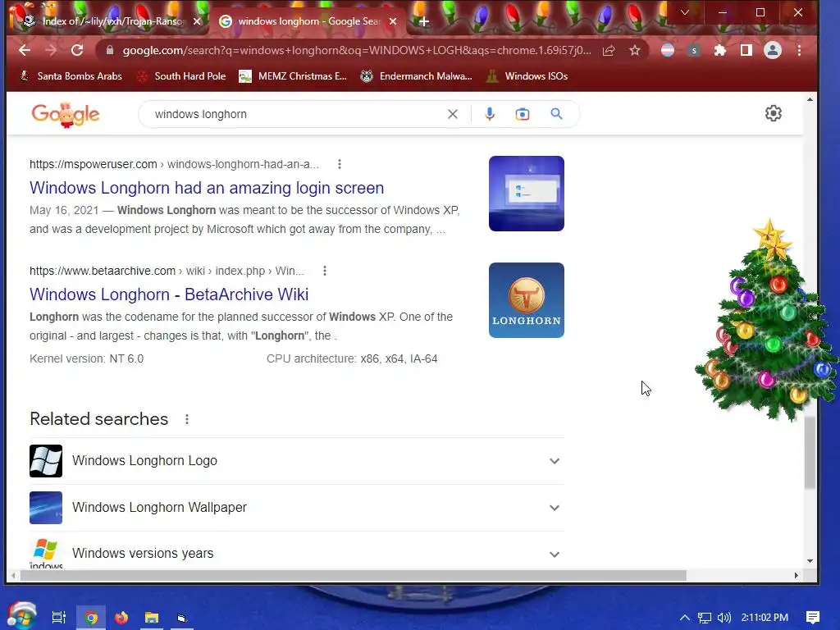
Task: Close the windows longhorn Google tab
Action: point(393,21)
